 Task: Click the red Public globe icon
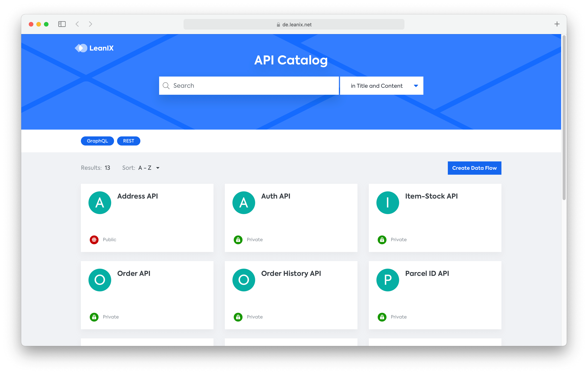(94, 240)
